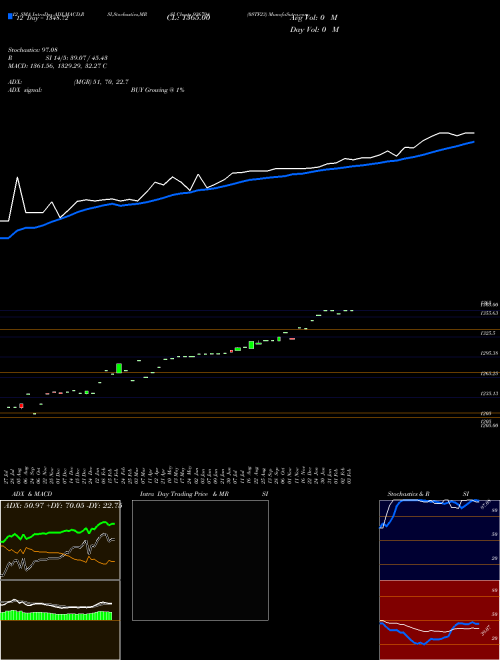Click the Stochastics & RSI panel title
Screen dimensions: 500x660
(x=428, y=494)
